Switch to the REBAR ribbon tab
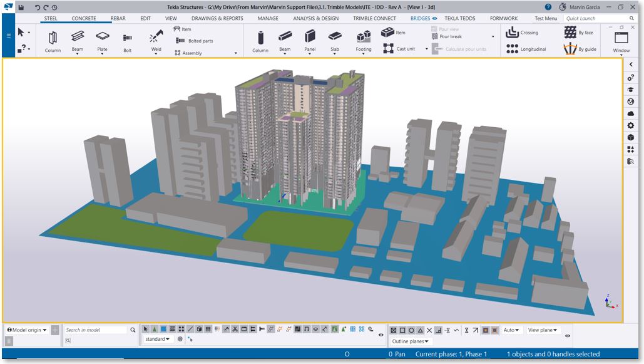The height and width of the screenshot is (364, 644). 118,19
